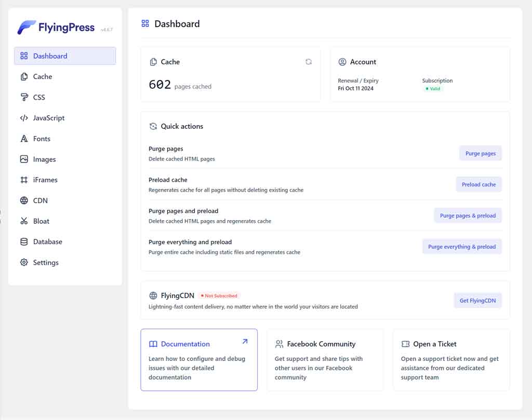
Task: Click the Settings gear icon
Action: pos(24,262)
